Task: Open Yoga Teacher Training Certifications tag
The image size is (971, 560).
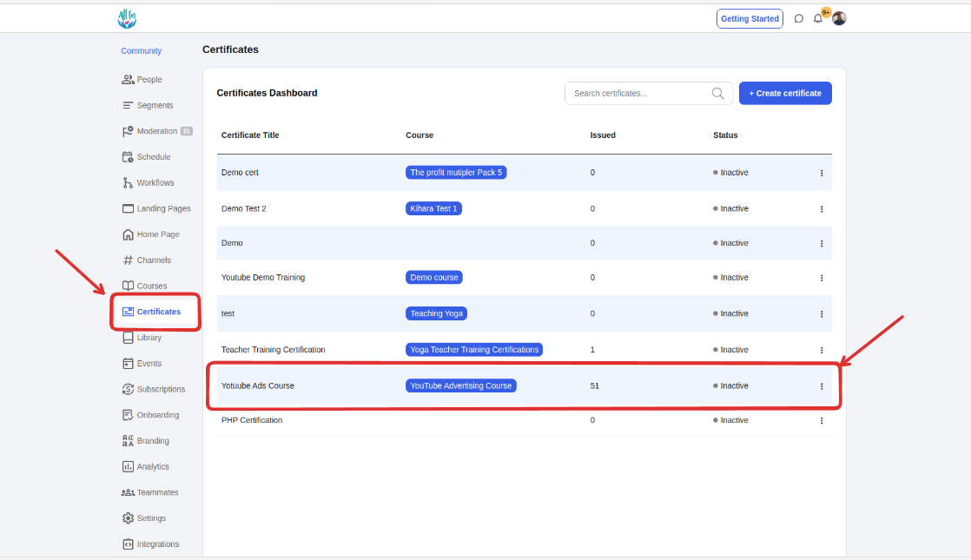Action: point(474,350)
